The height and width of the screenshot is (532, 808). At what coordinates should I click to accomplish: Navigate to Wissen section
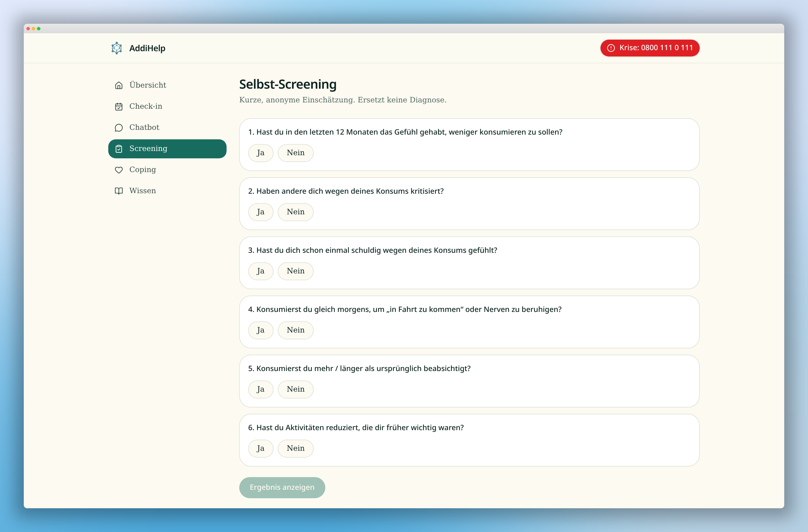coord(167,191)
